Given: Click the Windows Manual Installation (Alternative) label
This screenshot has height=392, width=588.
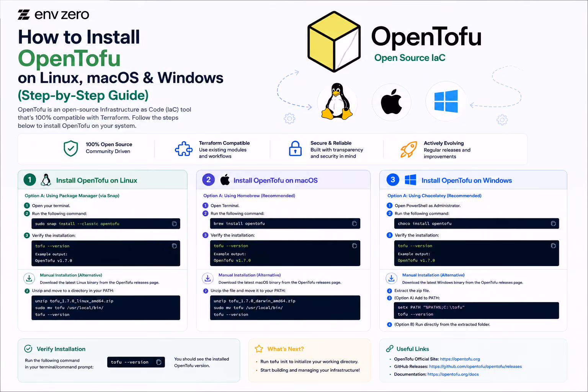Looking at the screenshot, I should 433,275.
